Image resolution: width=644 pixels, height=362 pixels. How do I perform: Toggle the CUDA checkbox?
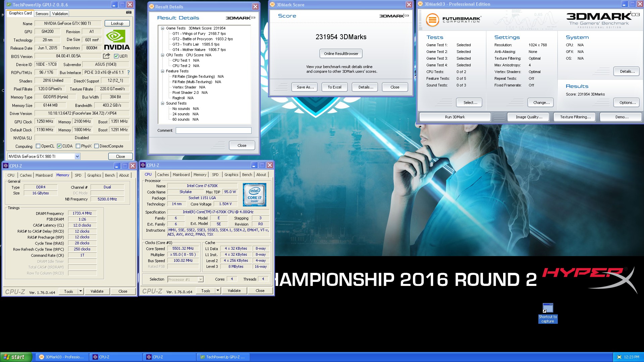tap(59, 146)
